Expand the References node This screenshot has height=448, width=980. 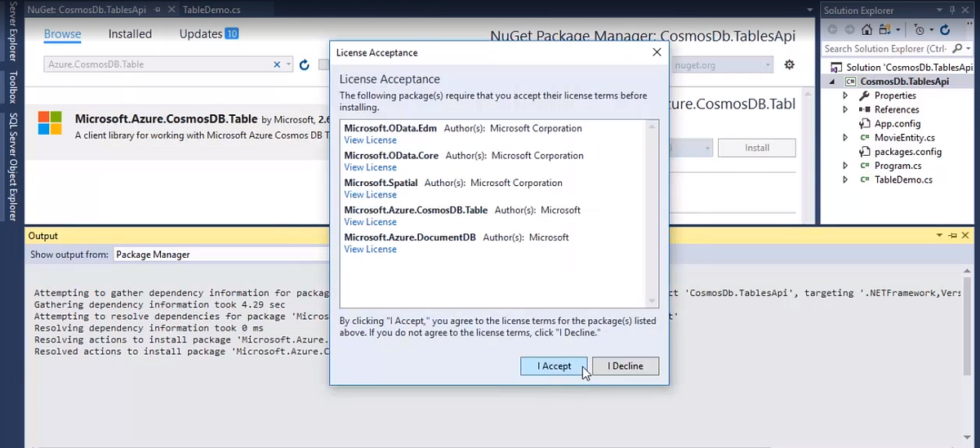(x=845, y=109)
